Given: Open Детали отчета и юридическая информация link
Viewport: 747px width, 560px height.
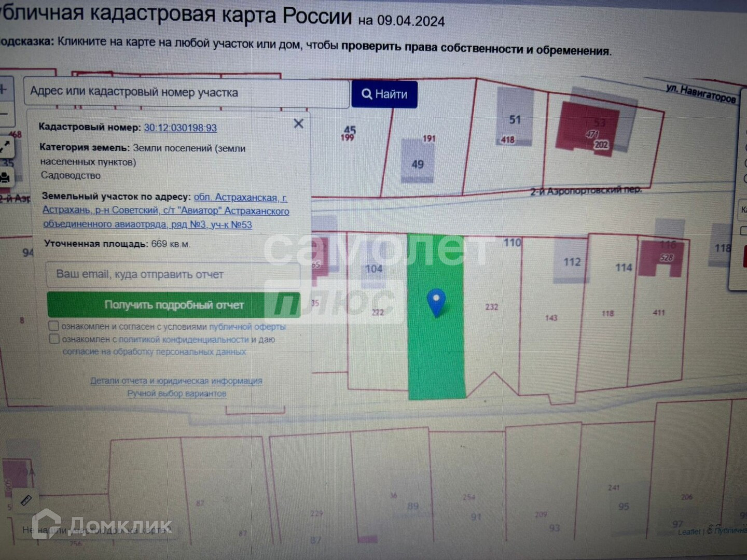Looking at the screenshot, I should (x=176, y=381).
